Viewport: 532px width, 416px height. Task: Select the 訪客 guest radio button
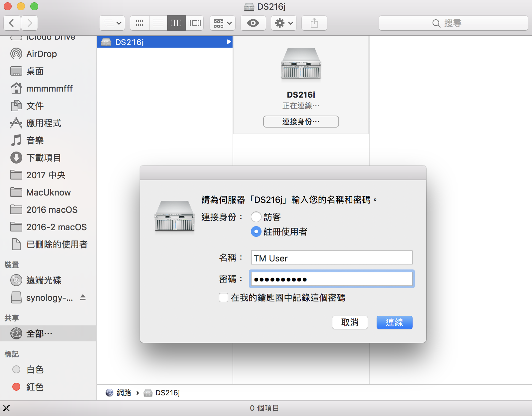256,217
